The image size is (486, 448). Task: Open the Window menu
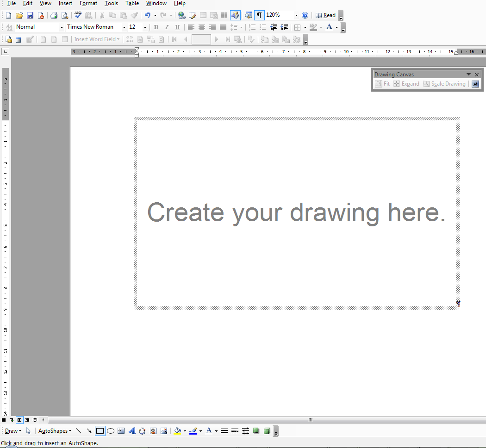tap(156, 3)
